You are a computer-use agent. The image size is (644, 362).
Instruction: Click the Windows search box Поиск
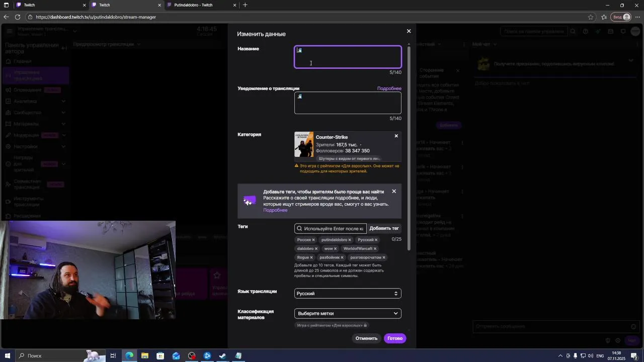coord(60,356)
